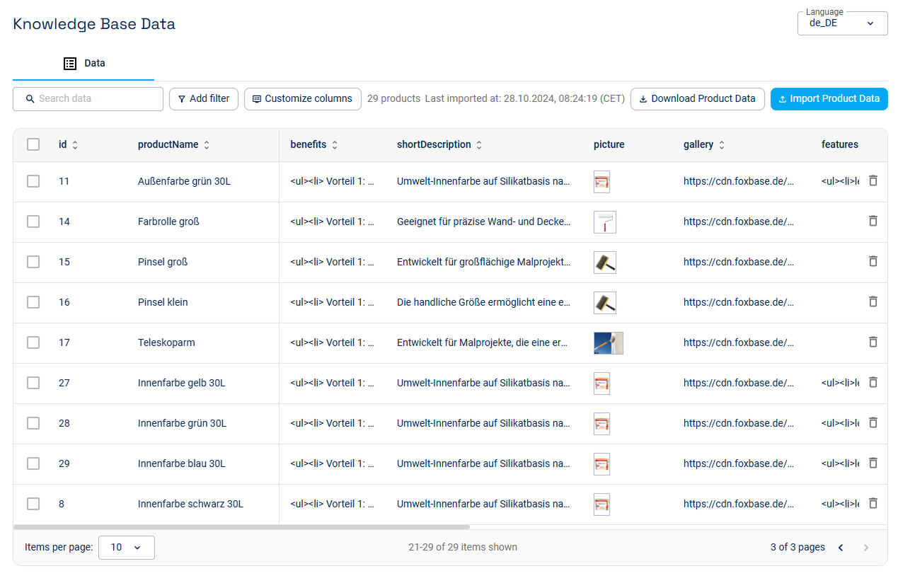The height and width of the screenshot is (588, 898).
Task: Click the Innenfarbe gelb 30L product name
Action: click(x=182, y=383)
